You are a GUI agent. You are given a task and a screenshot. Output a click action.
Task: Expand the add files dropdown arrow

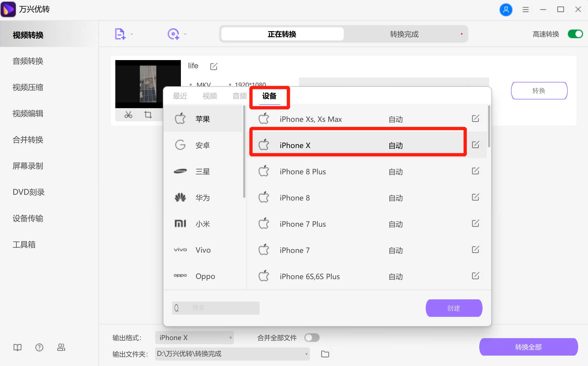click(131, 34)
